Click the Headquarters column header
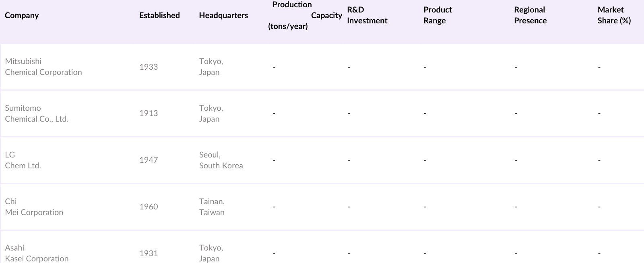The image size is (644, 263). pyautogui.click(x=223, y=15)
